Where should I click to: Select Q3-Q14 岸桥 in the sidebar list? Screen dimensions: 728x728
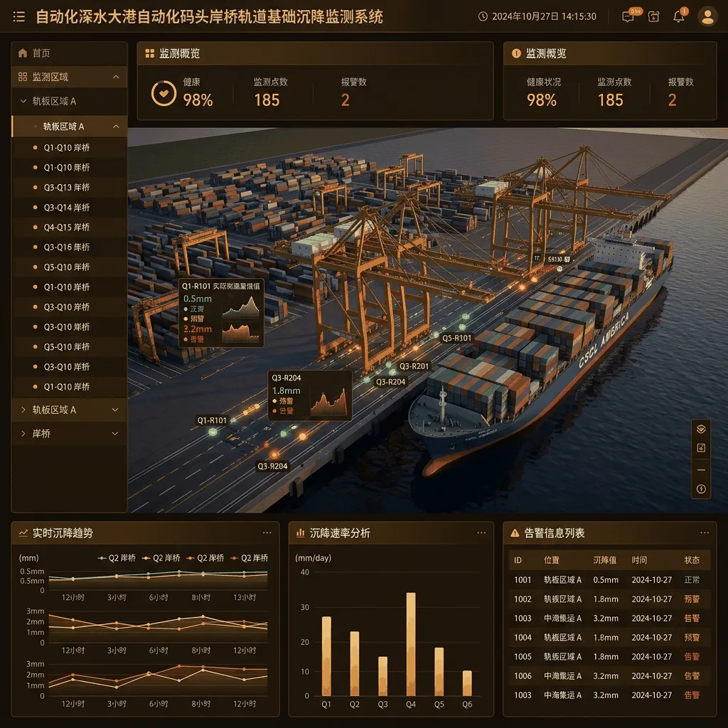pyautogui.click(x=69, y=208)
